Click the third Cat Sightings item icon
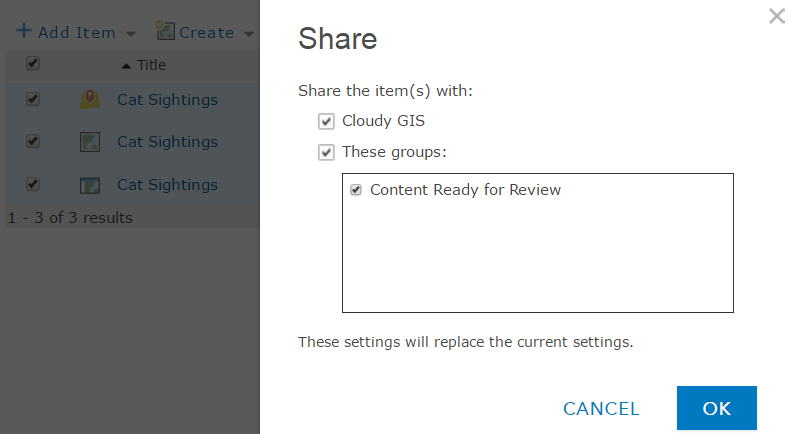The width and height of the screenshot is (789, 434). 90,185
